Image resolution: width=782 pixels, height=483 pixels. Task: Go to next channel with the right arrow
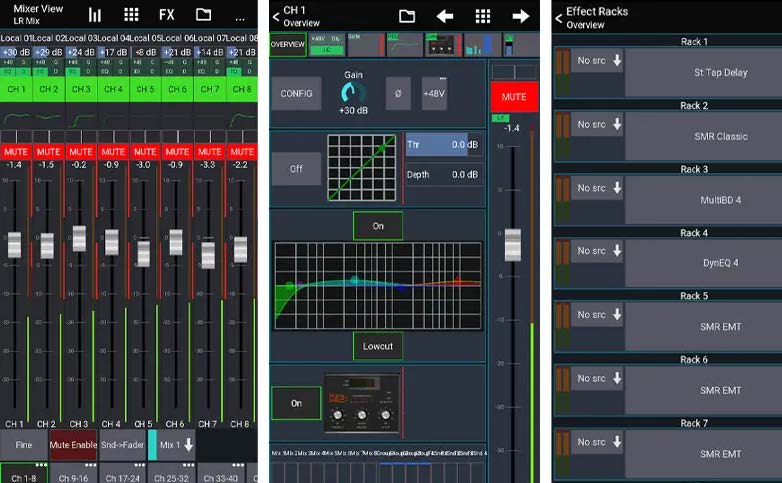click(520, 16)
